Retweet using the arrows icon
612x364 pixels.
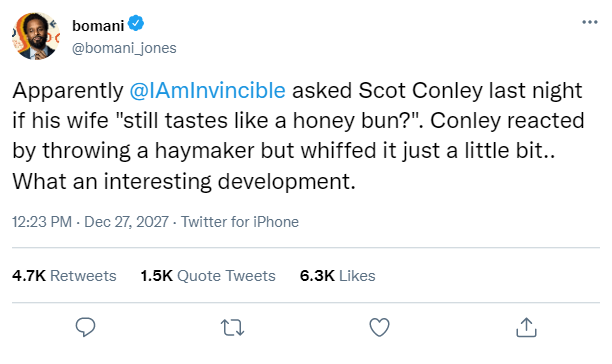click(232, 327)
